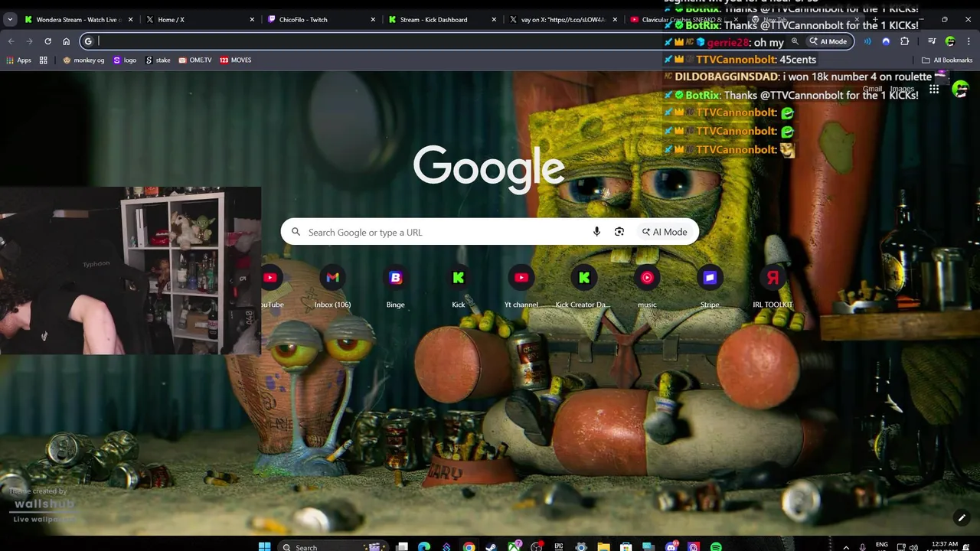
Task: Open the Binge shortcut tile
Action: point(395,287)
